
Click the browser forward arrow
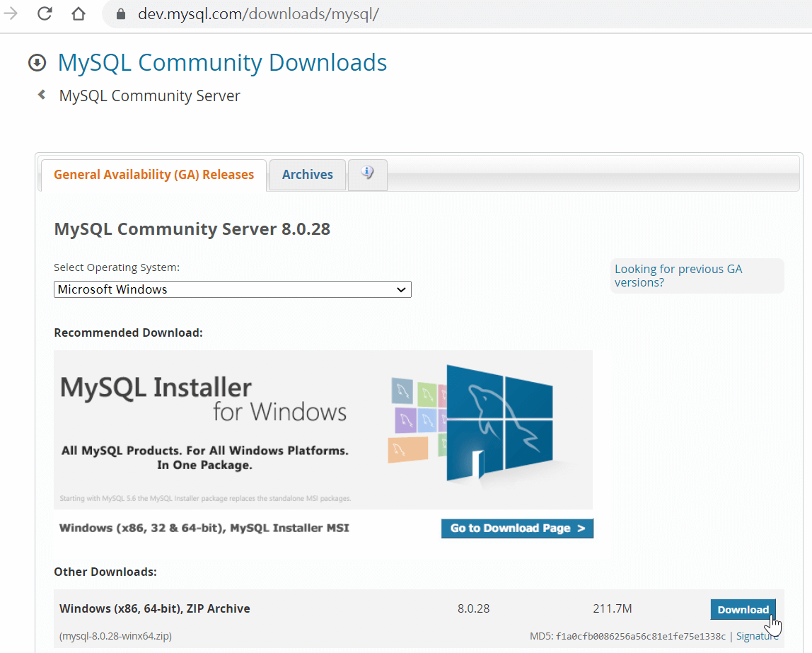pyautogui.click(x=11, y=13)
